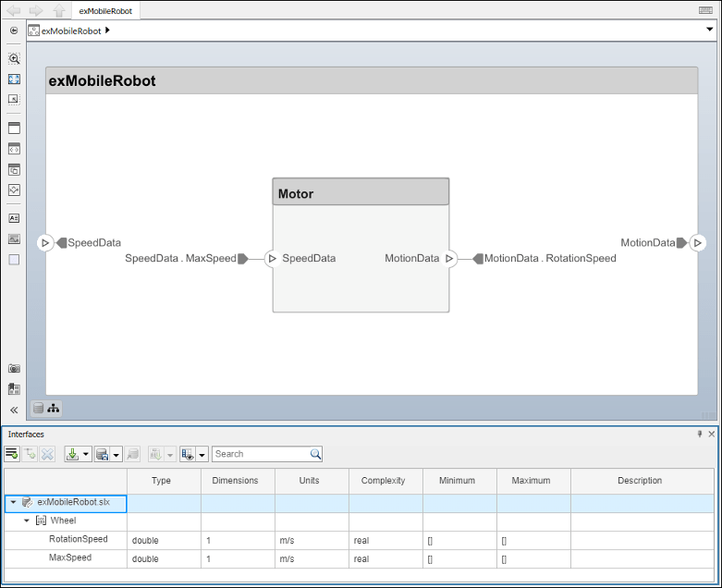Select the MaxSpeed element row
Screen dimensions: 722x588
tap(360, 558)
